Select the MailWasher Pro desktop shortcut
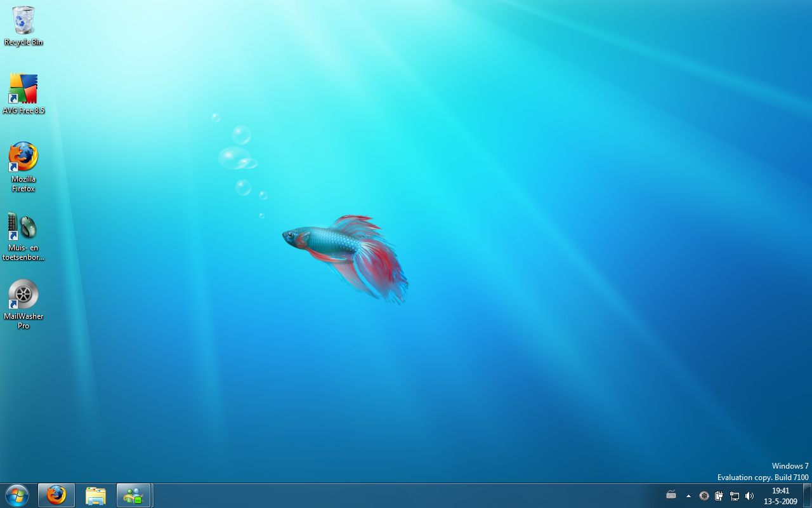 tap(23, 305)
